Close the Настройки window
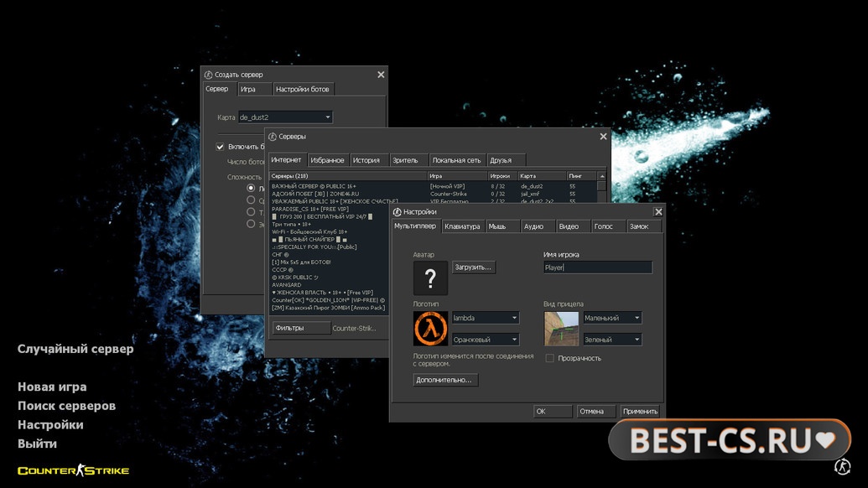The width and height of the screenshot is (868, 488). click(658, 212)
